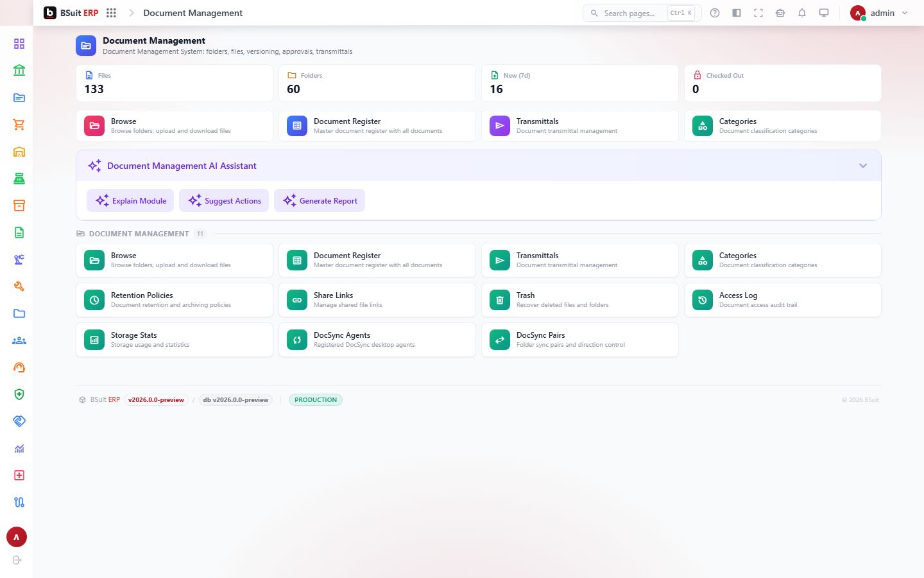924x578 pixels.
Task: Open the Retention Policies card
Action: tap(175, 300)
